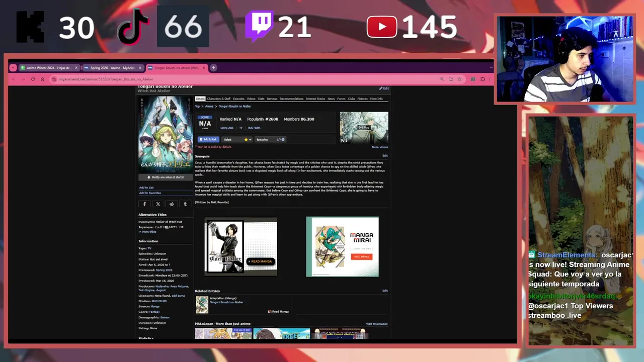
Task: Click the BUG FILMS link beside TV
Action: click(254, 128)
